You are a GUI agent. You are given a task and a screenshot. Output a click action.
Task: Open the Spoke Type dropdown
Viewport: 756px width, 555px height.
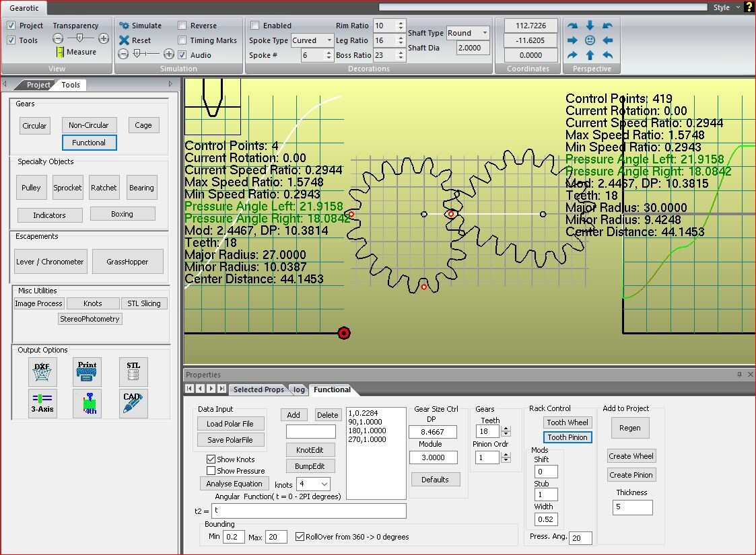tap(329, 40)
